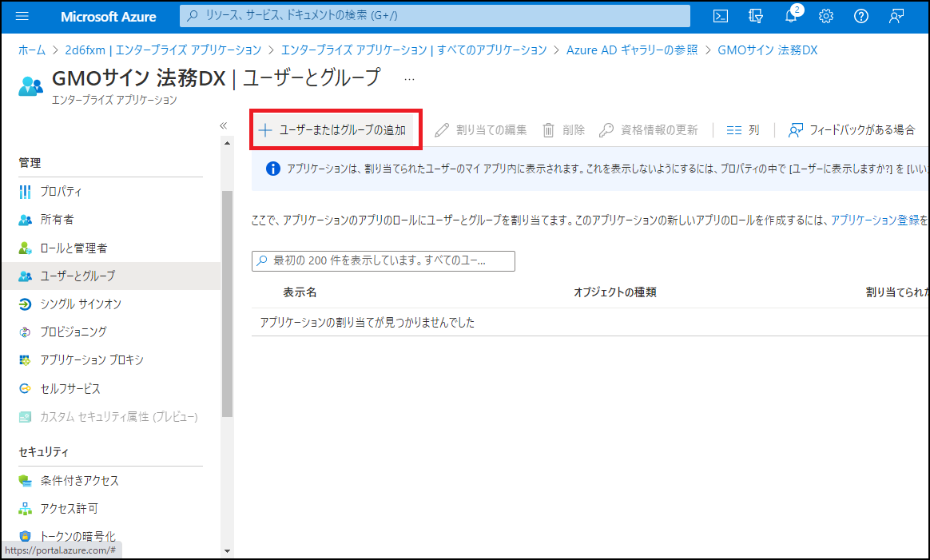930x560 pixels.
Task: Open 2d6fxm エンタープライズ アプリケーション breadcrumb
Action: click(163, 50)
